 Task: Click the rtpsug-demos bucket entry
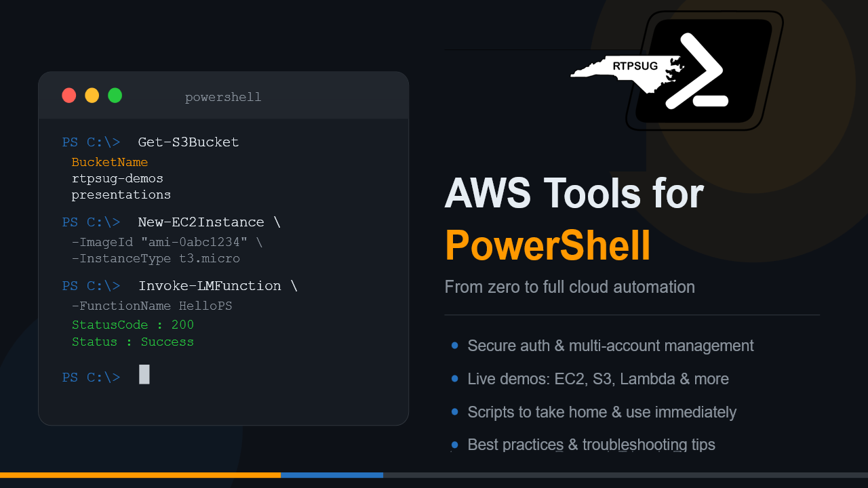coord(117,178)
